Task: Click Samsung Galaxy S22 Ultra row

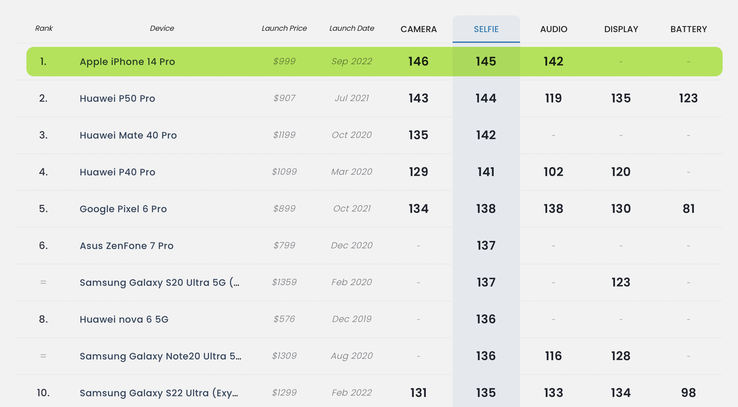Action: tap(160, 393)
